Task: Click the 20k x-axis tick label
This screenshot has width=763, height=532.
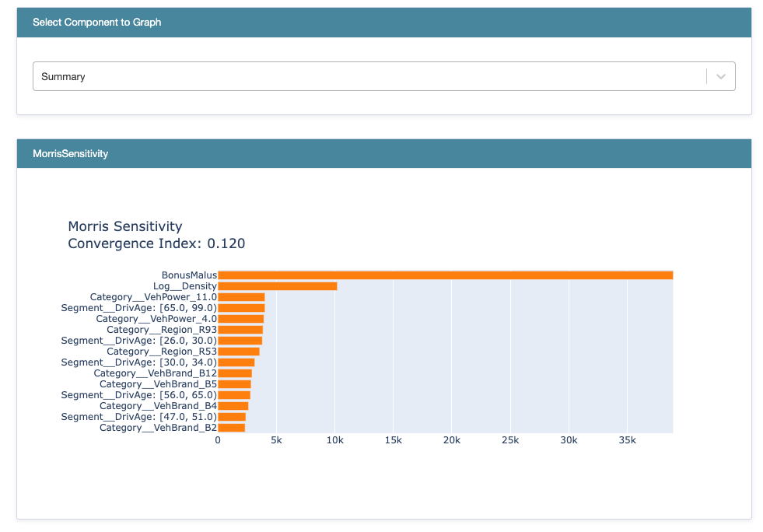Action: click(452, 440)
